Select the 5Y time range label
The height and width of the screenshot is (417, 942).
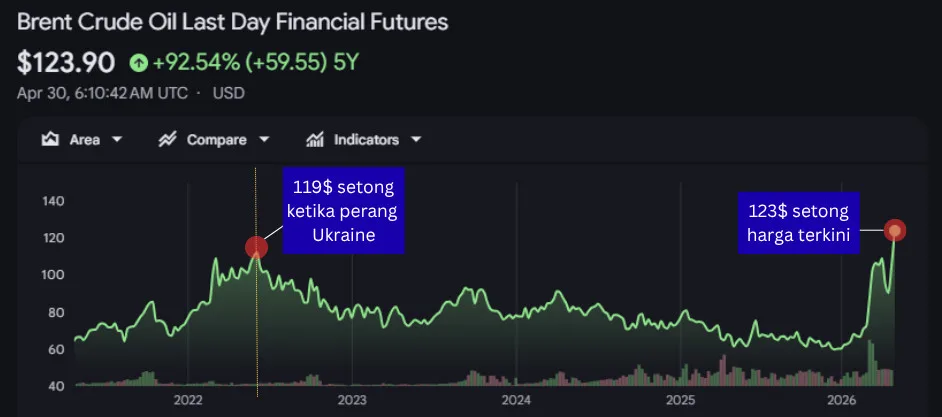pyautogui.click(x=346, y=63)
